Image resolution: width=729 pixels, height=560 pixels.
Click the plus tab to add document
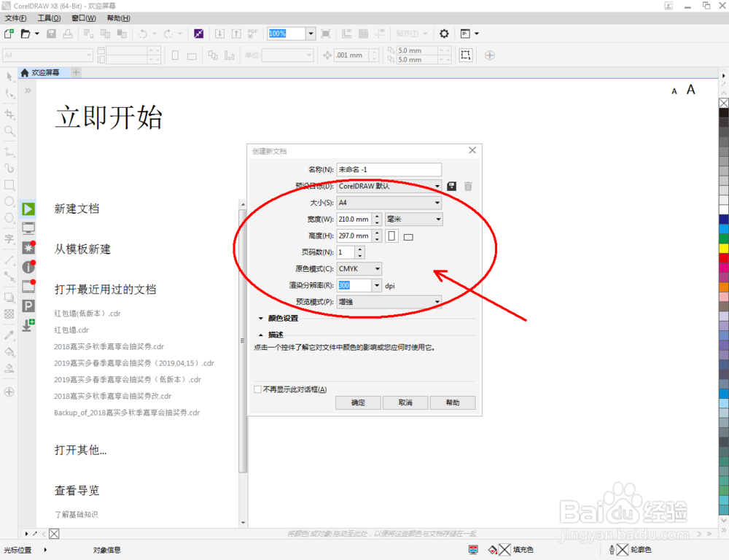(x=77, y=73)
